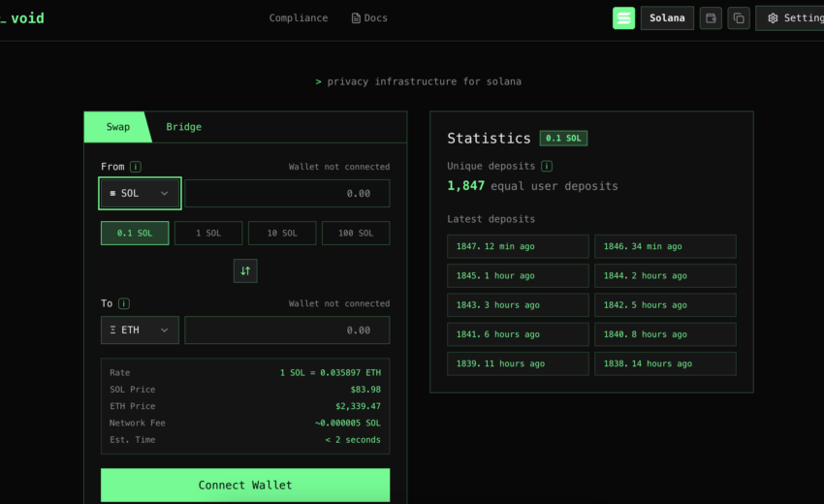This screenshot has width=824, height=504.
Task: Select the 10 SOL amount preset
Action: pos(282,233)
